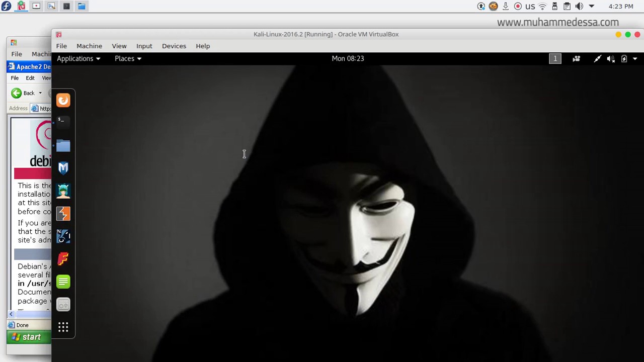
Task: Expand hidden host tray icons arrow
Action: coord(592,6)
